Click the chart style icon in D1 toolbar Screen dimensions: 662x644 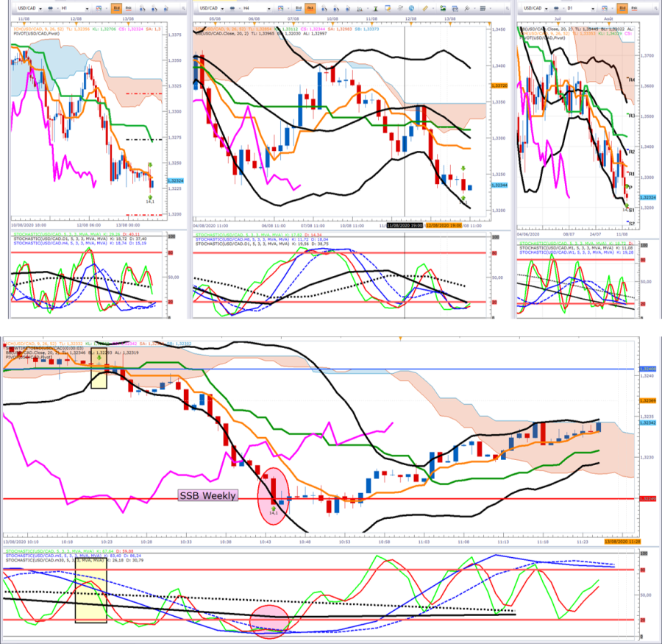605,8
